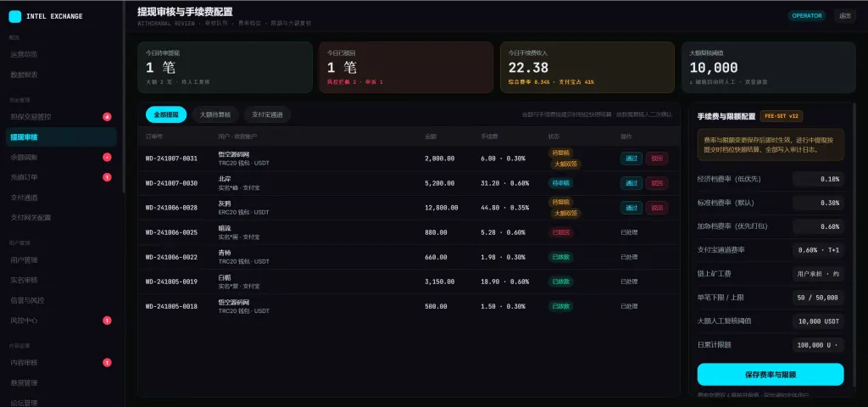Click 待审核 status on order WD-241007-0030

click(x=561, y=183)
